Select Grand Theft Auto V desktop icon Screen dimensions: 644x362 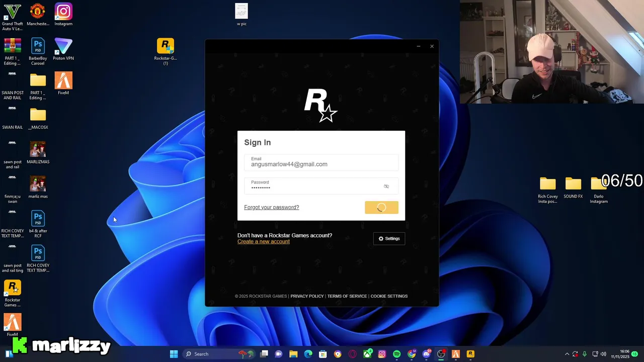pyautogui.click(x=12, y=17)
